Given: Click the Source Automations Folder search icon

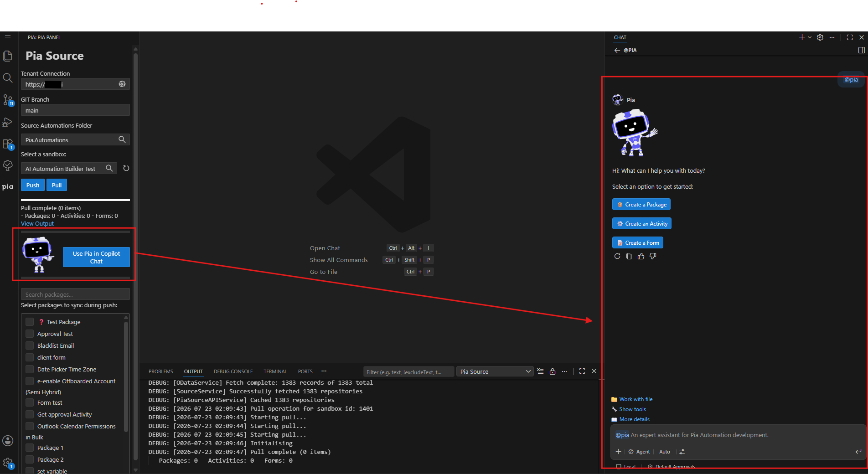Looking at the screenshot, I should [x=122, y=139].
